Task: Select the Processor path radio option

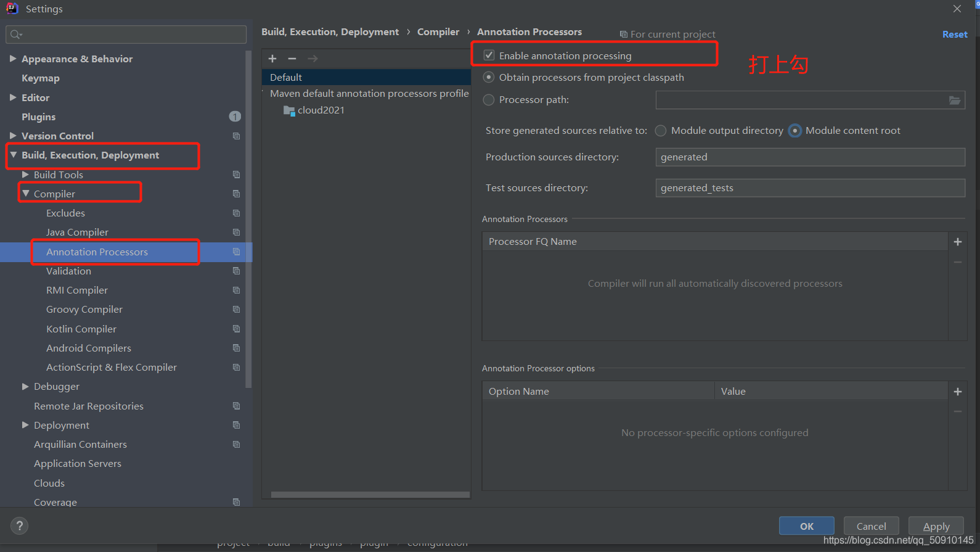Action: [489, 100]
